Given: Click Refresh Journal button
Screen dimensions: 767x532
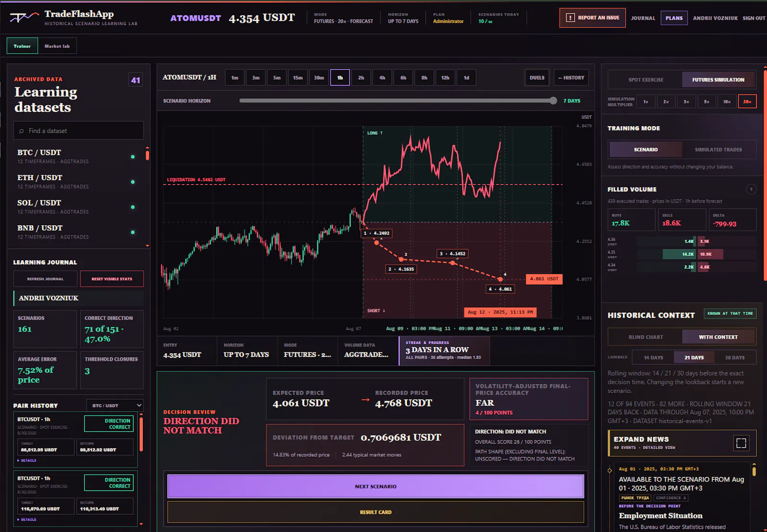Looking at the screenshot, I should point(45,279).
